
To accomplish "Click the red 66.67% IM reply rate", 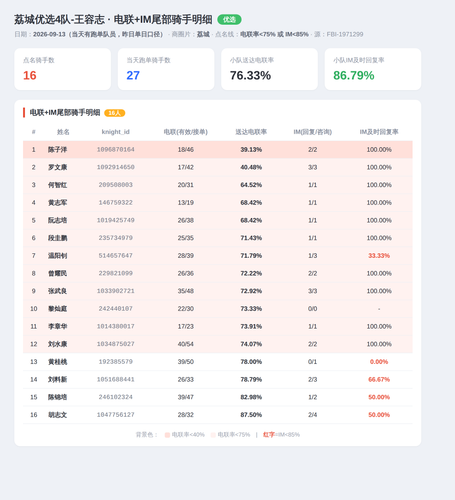I will click(379, 379).
